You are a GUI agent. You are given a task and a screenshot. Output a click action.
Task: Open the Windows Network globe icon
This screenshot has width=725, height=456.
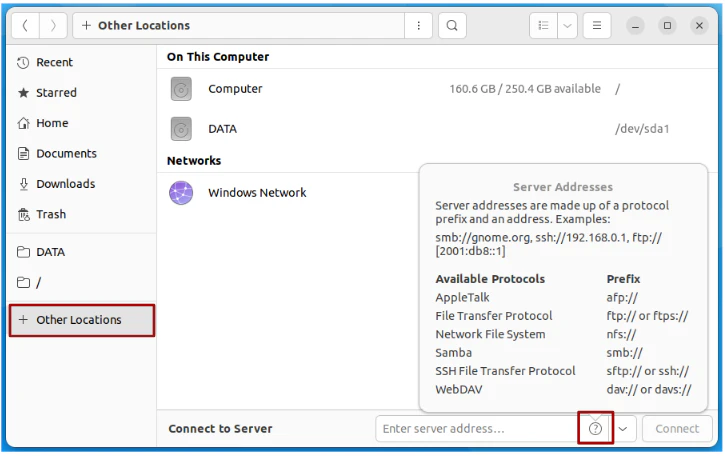tap(181, 193)
